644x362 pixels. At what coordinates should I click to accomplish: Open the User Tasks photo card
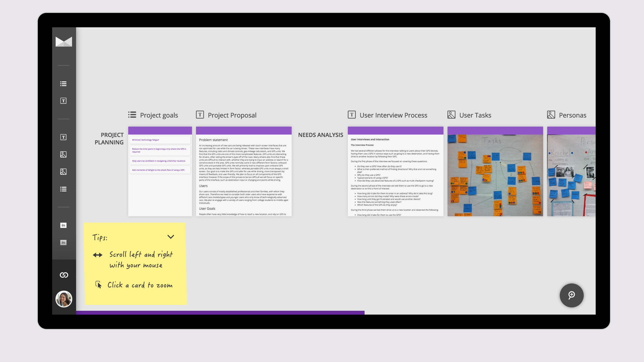(x=495, y=175)
